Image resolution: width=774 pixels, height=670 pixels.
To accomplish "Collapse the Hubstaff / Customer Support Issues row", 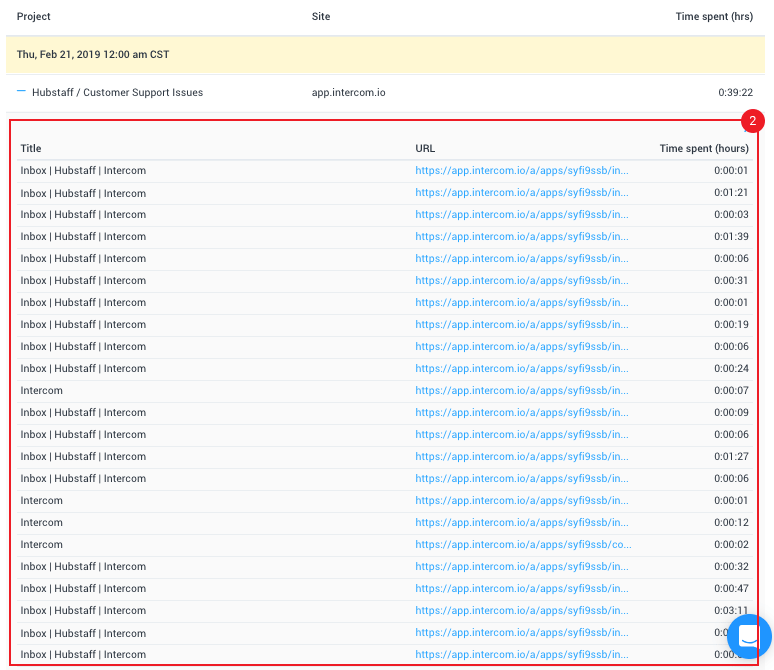I will [21, 91].
